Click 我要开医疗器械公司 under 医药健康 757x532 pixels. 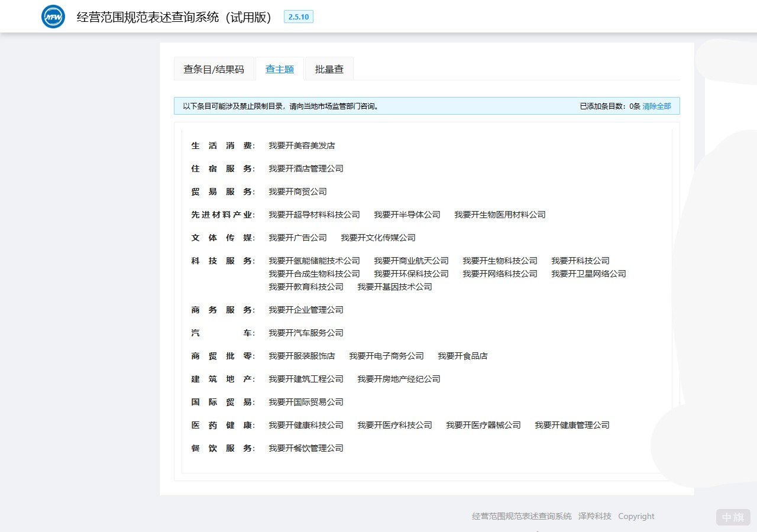pyautogui.click(x=483, y=425)
